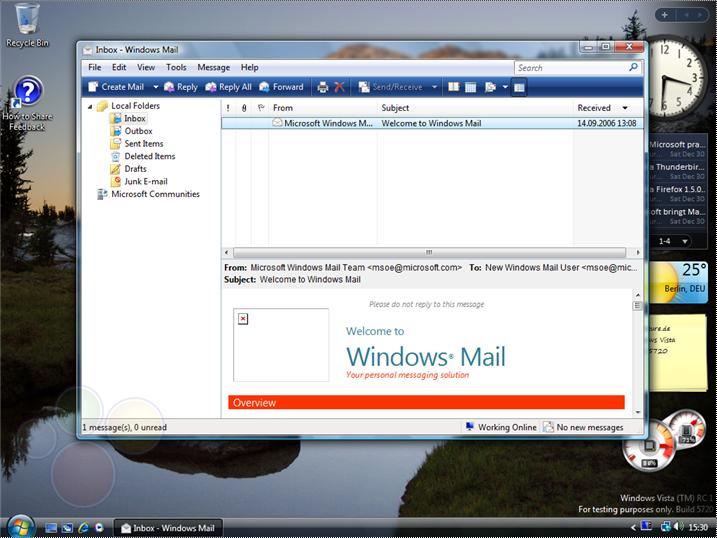This screenshot has height=538, width=717.
Task: Expand the Send/Receive dropdown arrow
Action: [435, 87]
